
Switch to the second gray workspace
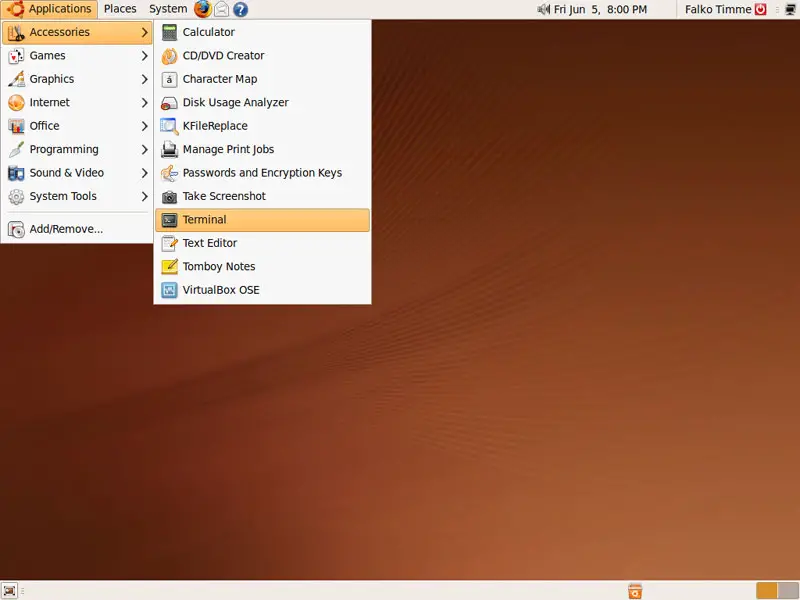click(x=788, y=591)
